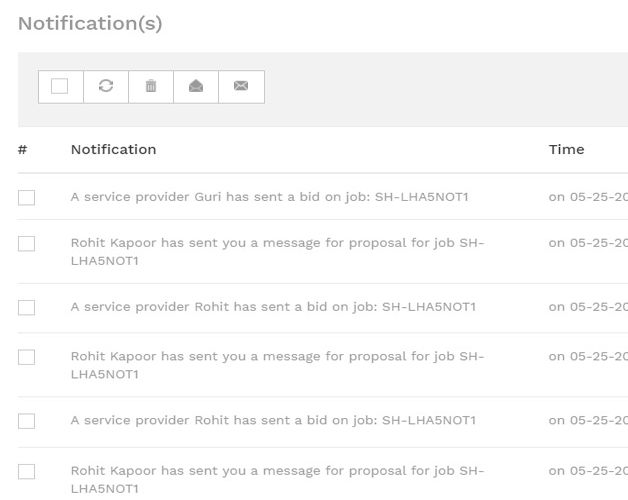Click the # column header
Viewport: 628px width, 500px height.
click(22, 150)
